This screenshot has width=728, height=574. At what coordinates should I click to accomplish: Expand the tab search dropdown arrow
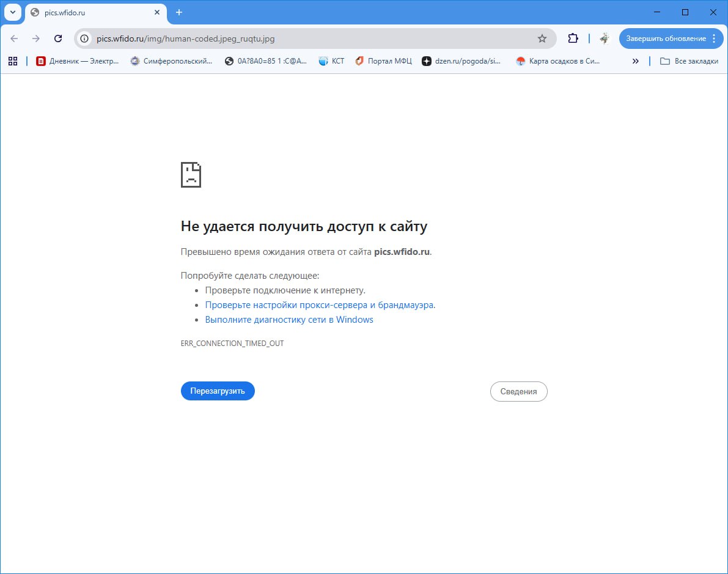point(12,12)
